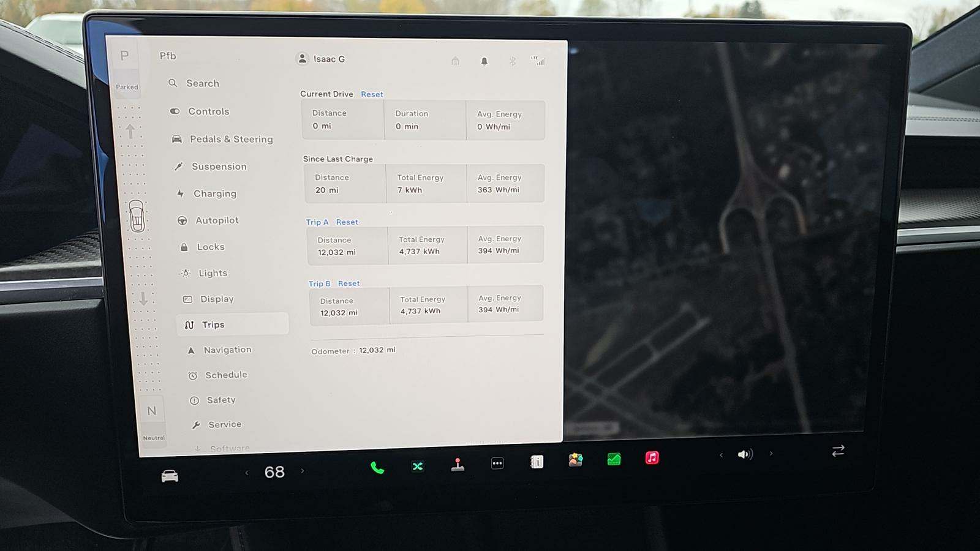Raise volume using right chevron
The width and height of the screenshot is (980, 551).
click(x=771, y=454)
